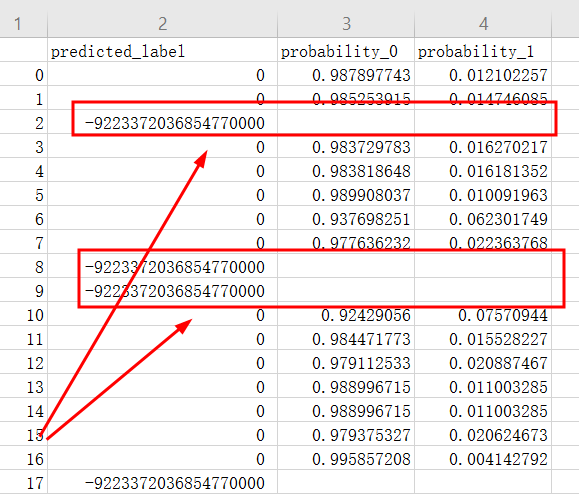Image resolution: width=579 pixels, height=494 pixels.
Task: Select predicted_label overflow value in row 8
Action: pos(162,267)
